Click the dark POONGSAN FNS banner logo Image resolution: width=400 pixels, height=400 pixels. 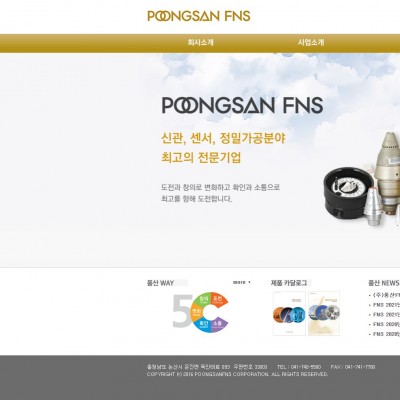coord(242,105)
